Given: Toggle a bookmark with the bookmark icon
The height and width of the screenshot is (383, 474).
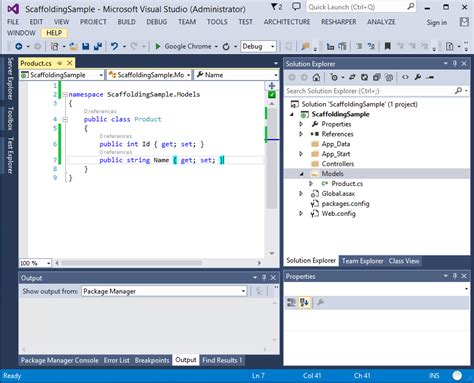Looking at the screenshot, I should [387, 46].
